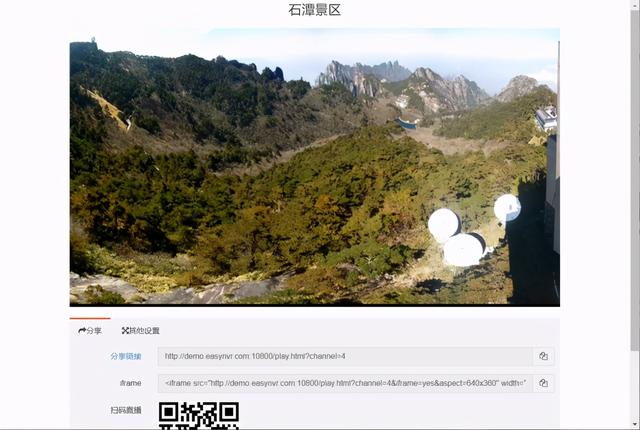Copy the iframe code with its copy icon

(x=543, y=383)
